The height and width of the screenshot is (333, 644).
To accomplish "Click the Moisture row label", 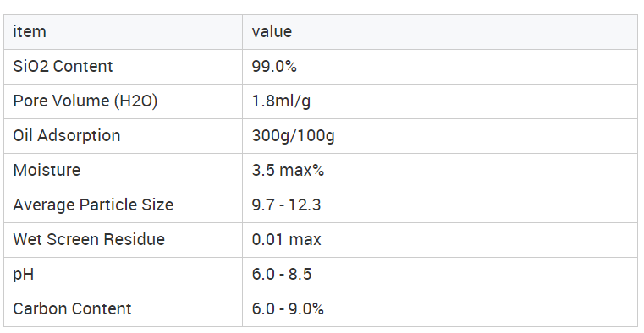I will click(47, 170).
